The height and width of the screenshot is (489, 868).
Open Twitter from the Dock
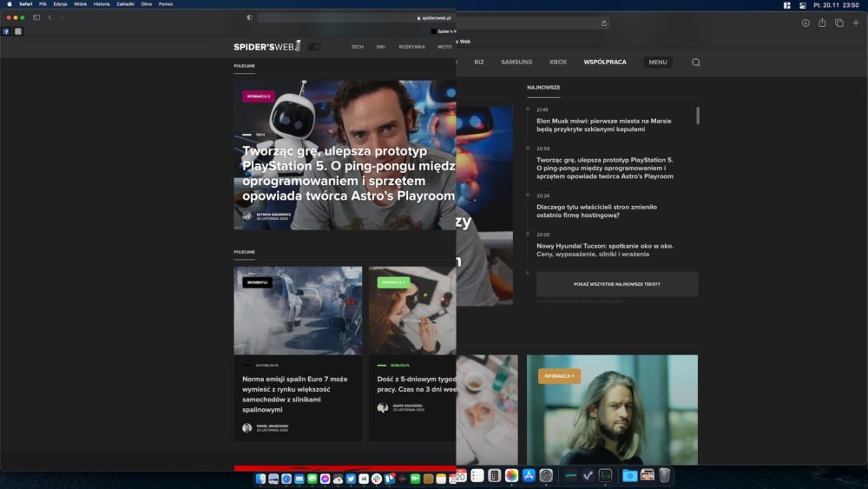click(x=351, y=479)
